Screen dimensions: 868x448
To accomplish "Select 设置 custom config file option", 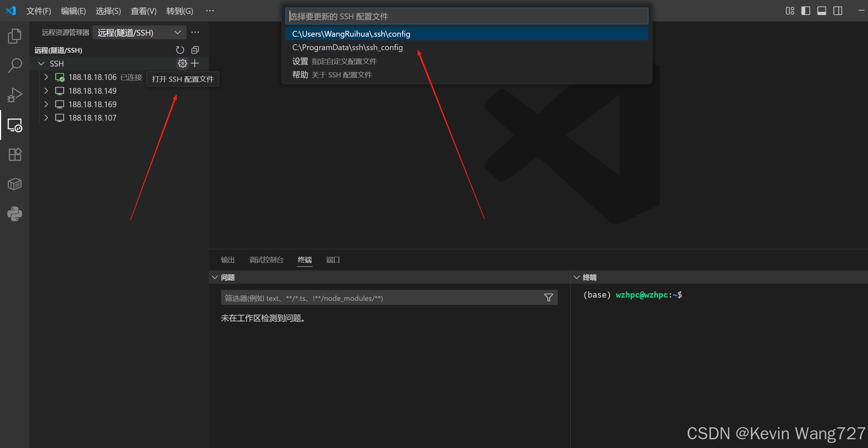I will pyautogui.click(x=467, y=61).
